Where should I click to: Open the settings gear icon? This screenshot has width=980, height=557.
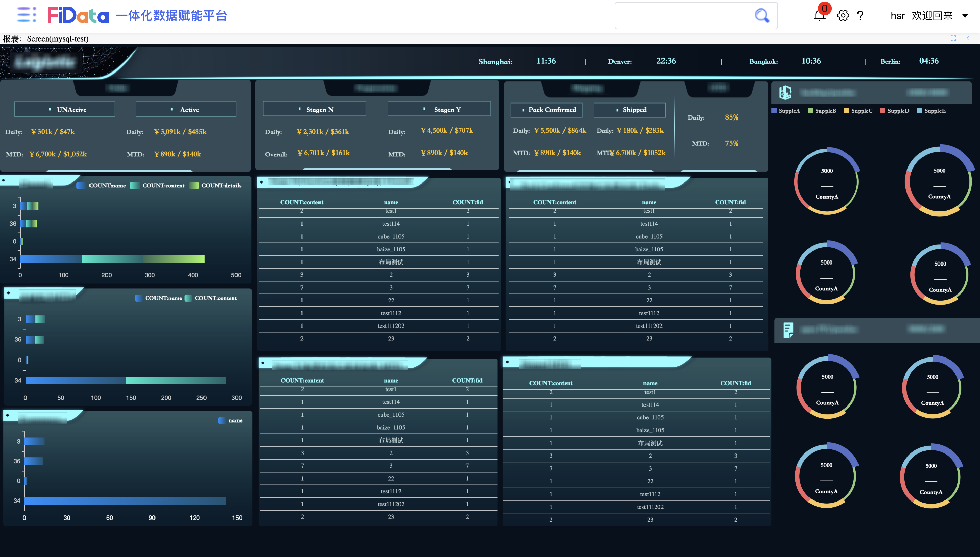[x=843, y=16]
